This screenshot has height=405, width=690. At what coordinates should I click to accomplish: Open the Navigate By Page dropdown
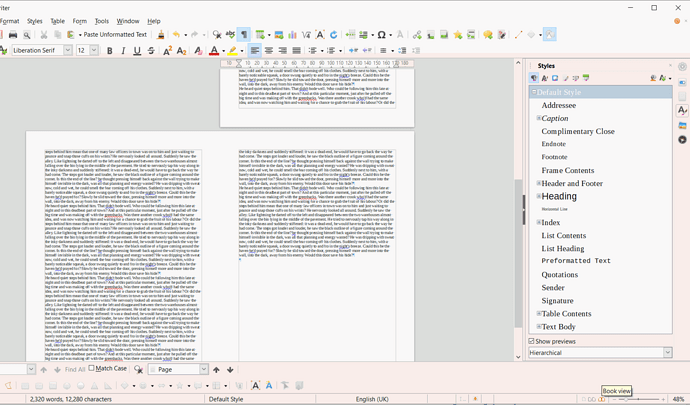[204, 369]
